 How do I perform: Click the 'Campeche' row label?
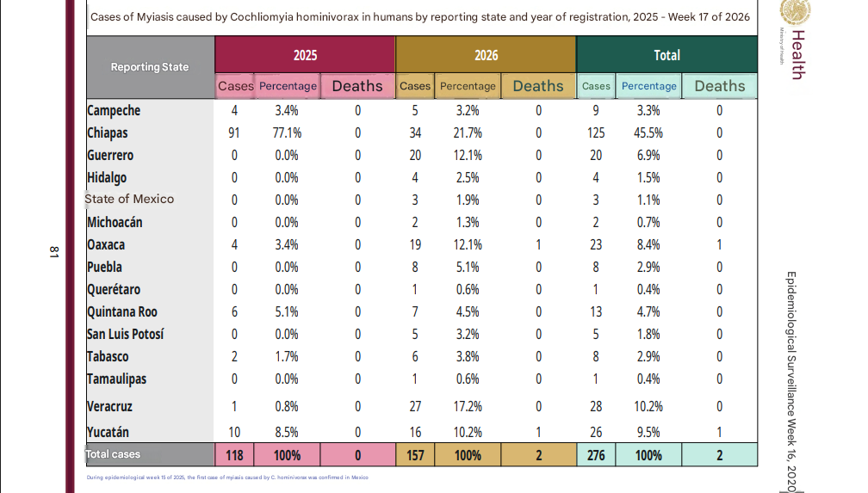[114, 111]
